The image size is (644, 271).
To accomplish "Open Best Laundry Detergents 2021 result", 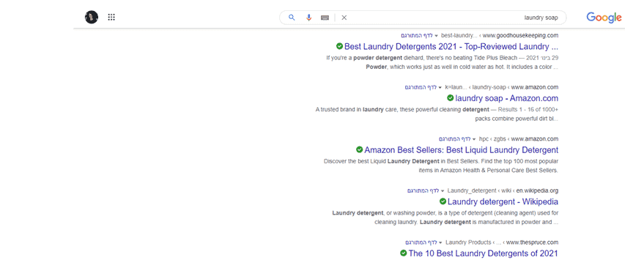I will [451, 46].
